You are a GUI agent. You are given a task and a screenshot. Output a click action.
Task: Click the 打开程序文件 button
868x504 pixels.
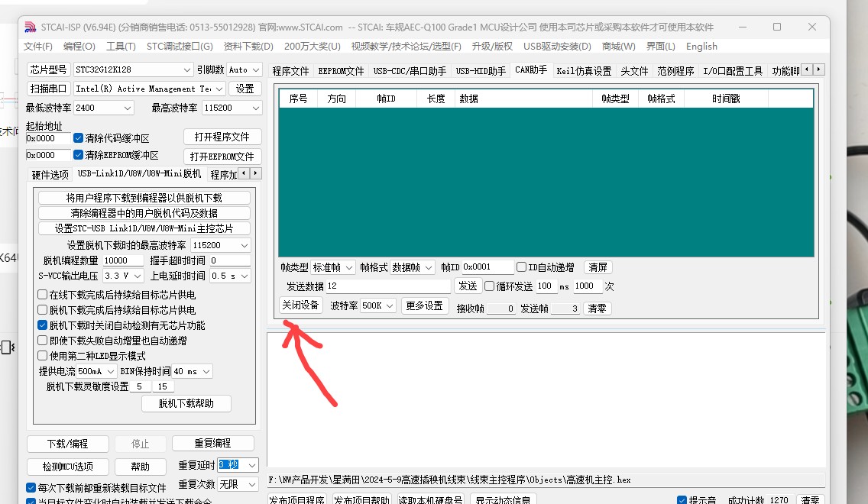(222, 137)
